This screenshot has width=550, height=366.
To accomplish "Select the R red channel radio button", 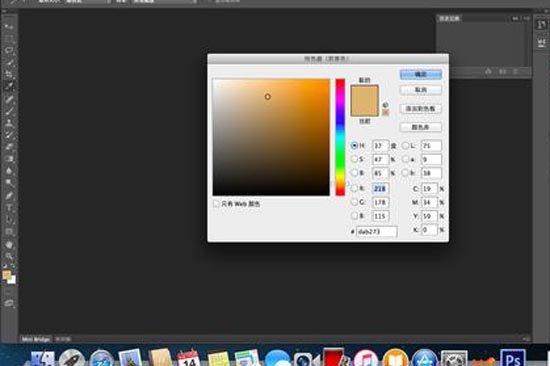I will pos(354,188).
